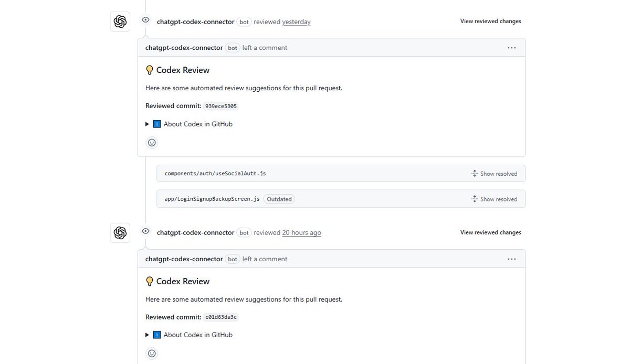The image size is (630, 364).
Task: Show resolved thread for useSocialAuth.js
Action: click(x=494, y=174)
